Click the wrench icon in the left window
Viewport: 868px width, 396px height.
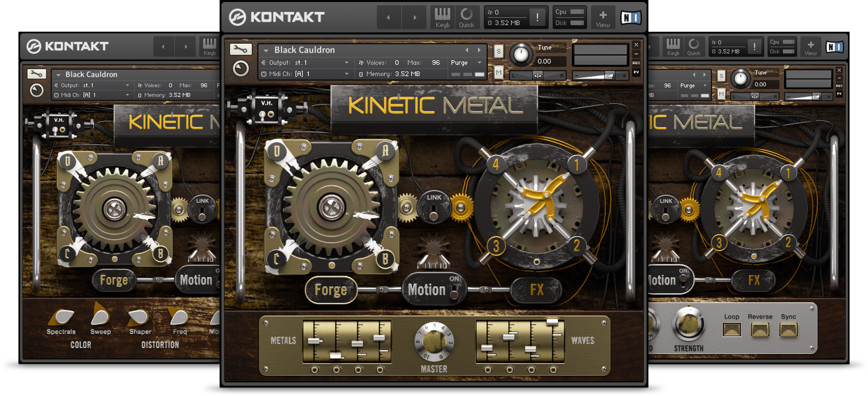click(36, 73)
